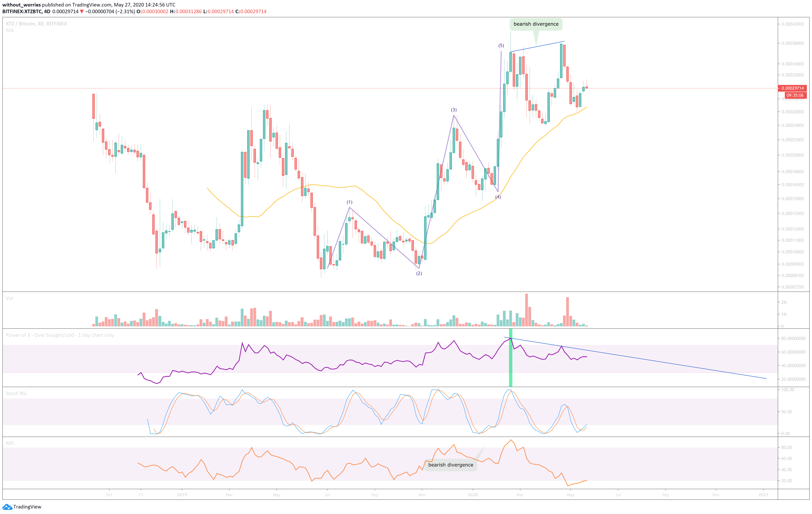Select the bearish divergence callout in MFI pane
The height and width of the screenshot is (514, 812).
(x=451, y=465)
